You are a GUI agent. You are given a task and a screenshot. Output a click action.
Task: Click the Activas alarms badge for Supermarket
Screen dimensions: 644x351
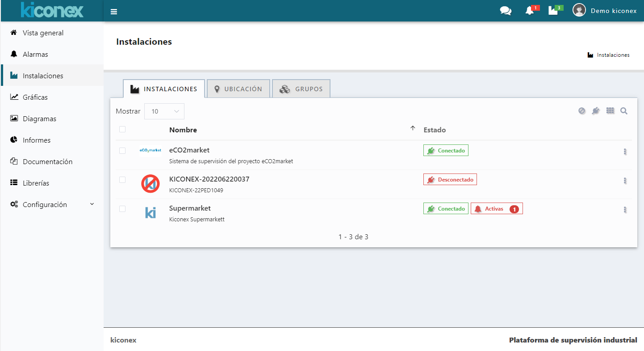(497, 209)
